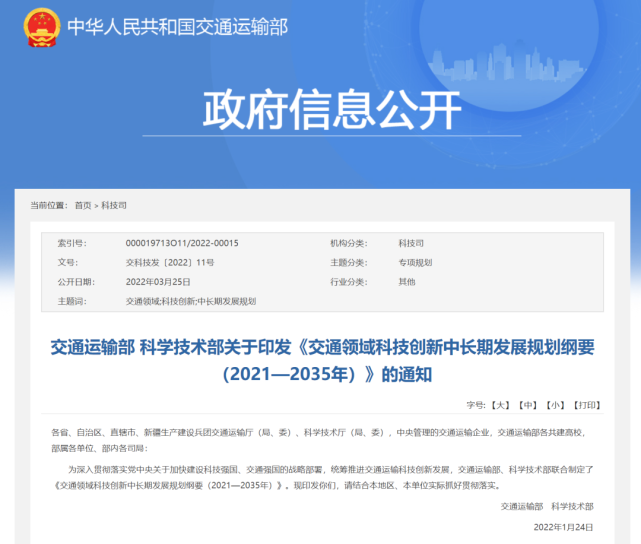Set font size to 大
Viewport: 641px width, 544px height.
(500, 405)
